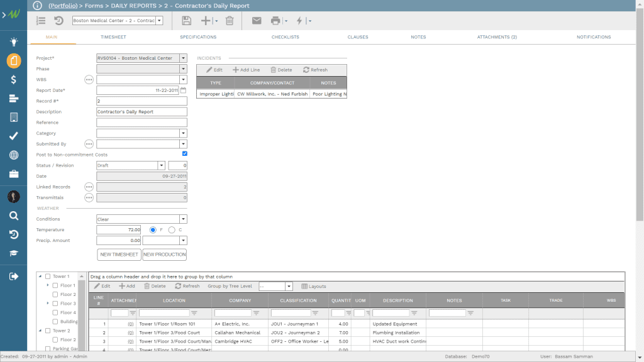Click the trash Delete icon in top toolbar
The image size is (644, 362).
[x=230, y=21]
